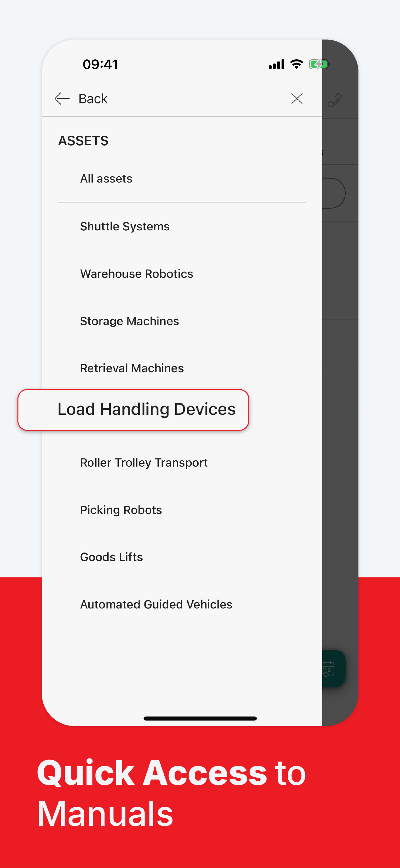Choose Retrieval Machines entry

pos(182,368)
